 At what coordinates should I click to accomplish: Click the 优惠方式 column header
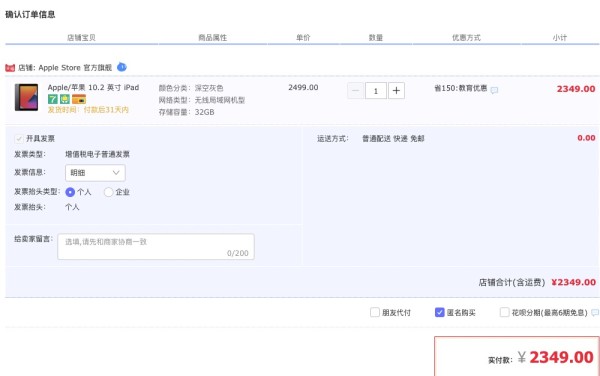[466, 37]
